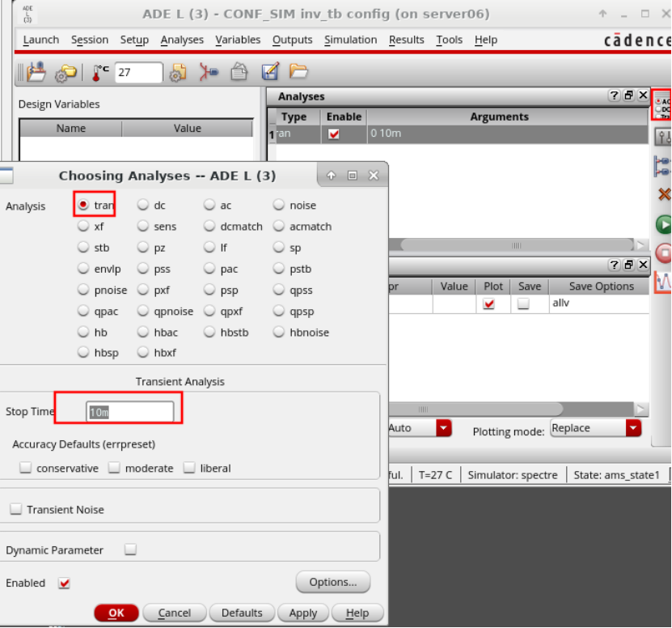Viewport: 672px width, 628px height.
Task: Click the Load State icon in toolbar
Action: [x=299, y=73]
